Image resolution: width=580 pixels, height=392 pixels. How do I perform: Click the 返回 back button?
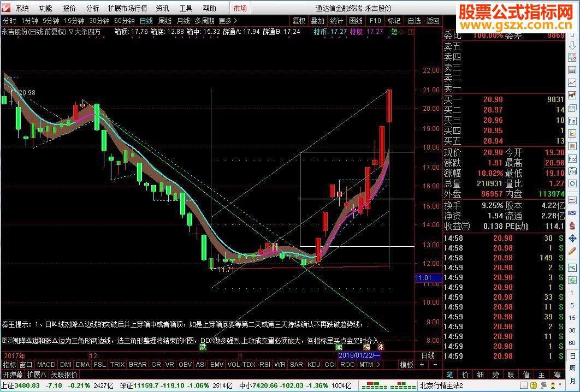point(433,21)
